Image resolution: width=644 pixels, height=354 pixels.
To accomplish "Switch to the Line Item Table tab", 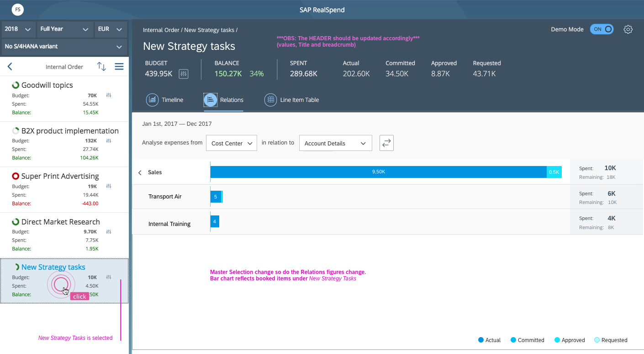I will (292, 100).
